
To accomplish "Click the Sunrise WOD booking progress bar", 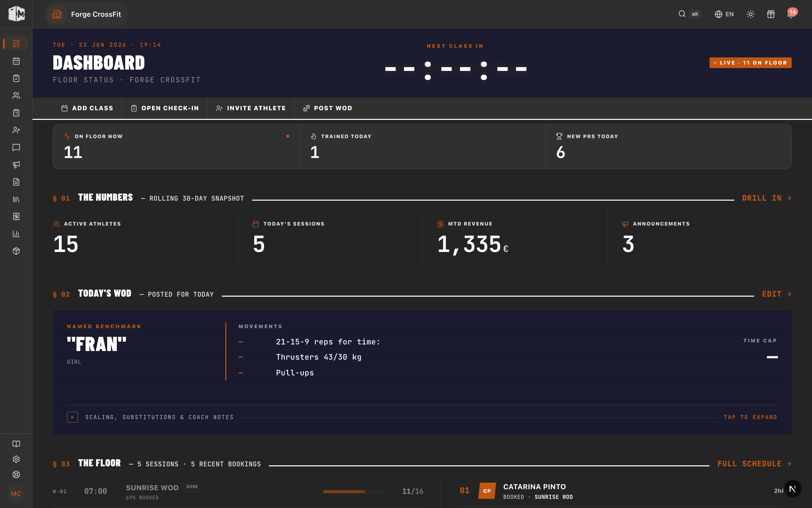I will coord(354,491).
